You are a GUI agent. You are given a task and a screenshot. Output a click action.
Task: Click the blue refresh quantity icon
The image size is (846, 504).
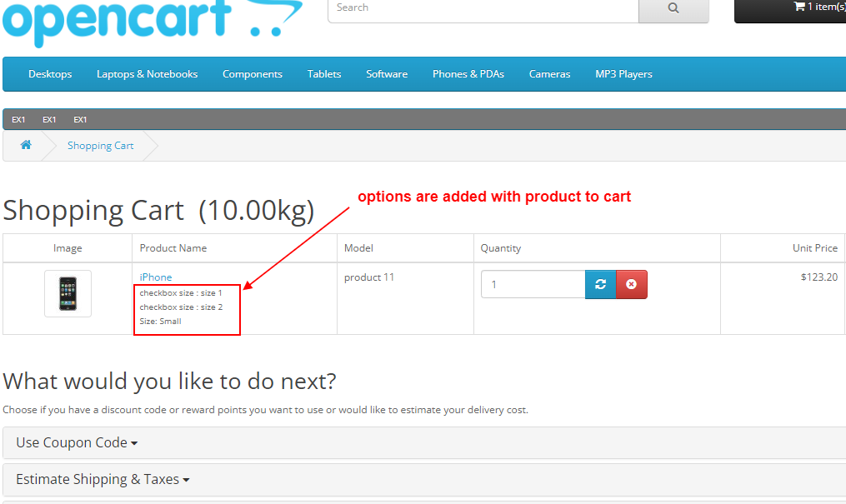coord(600,284)
